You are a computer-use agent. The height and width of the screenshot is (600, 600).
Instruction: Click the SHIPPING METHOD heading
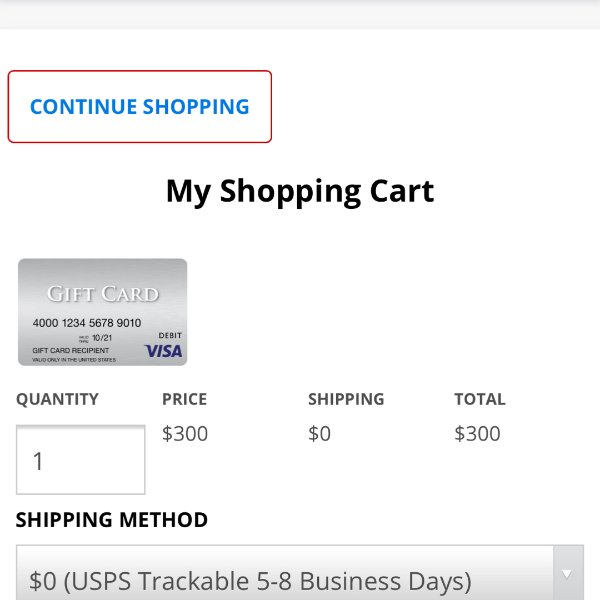click(112, 520)
